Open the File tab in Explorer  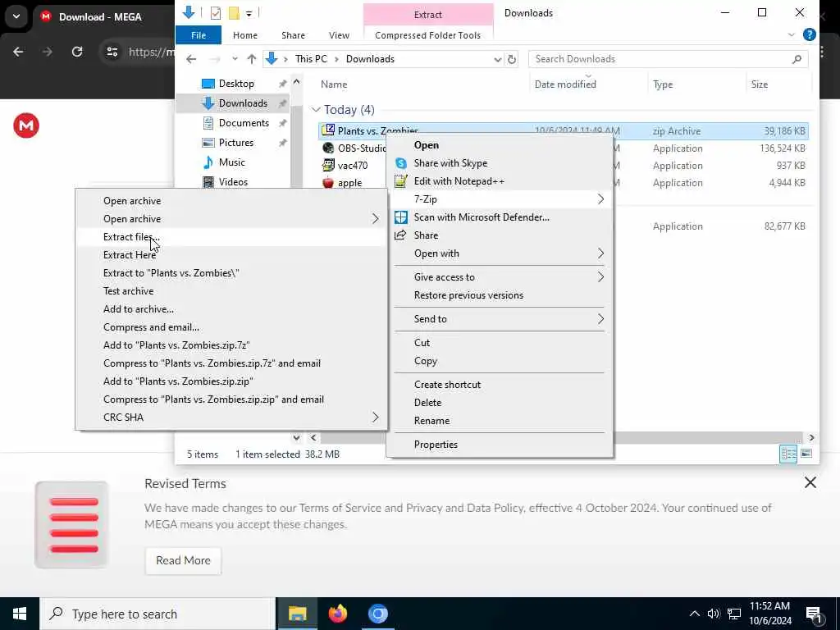[x=199, y=35]
